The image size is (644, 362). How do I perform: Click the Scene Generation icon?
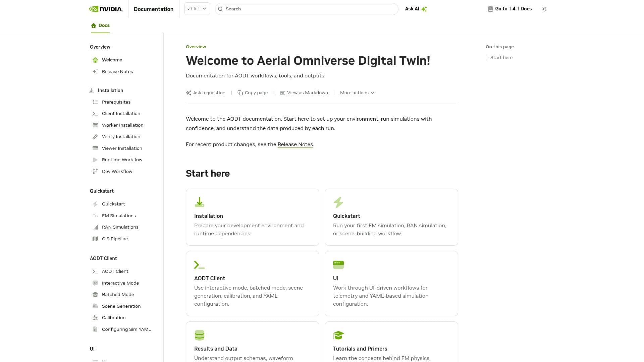click(x=95, y=306)
